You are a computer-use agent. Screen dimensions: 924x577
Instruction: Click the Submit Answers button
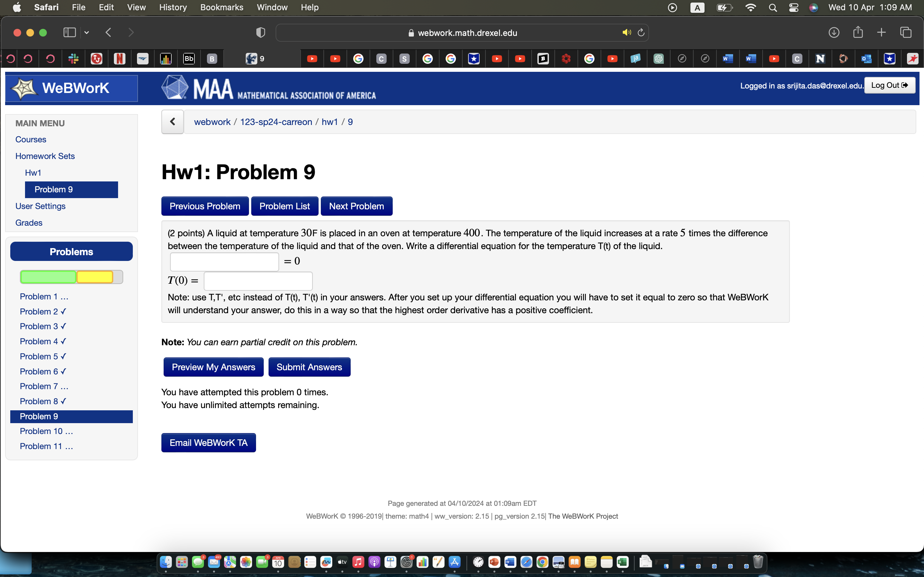pos(309,367)
